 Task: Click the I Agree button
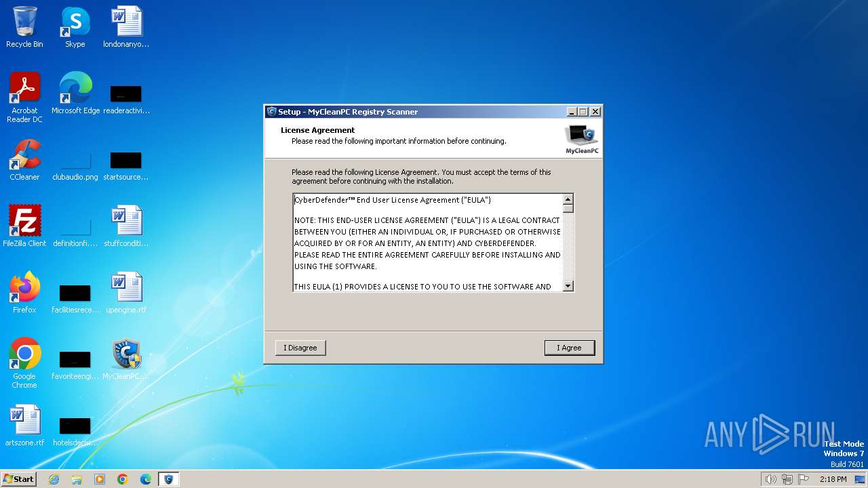(x=570, y=348)
